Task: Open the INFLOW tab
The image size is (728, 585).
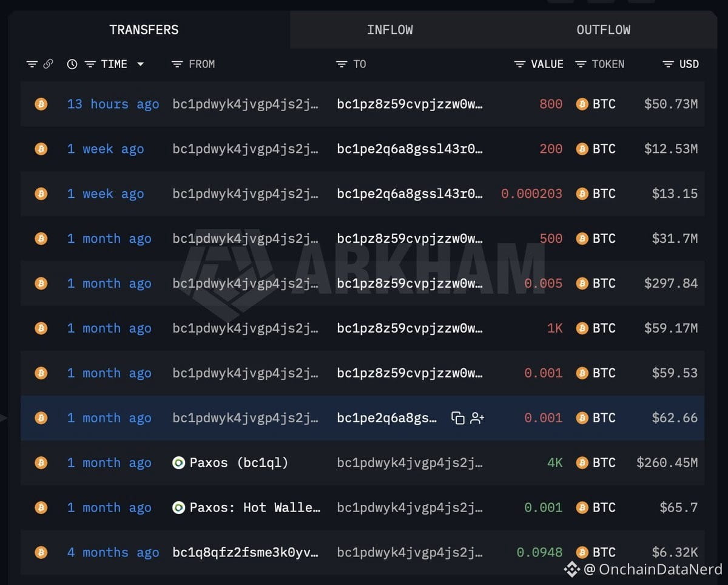Action: (x=390, y=30)
